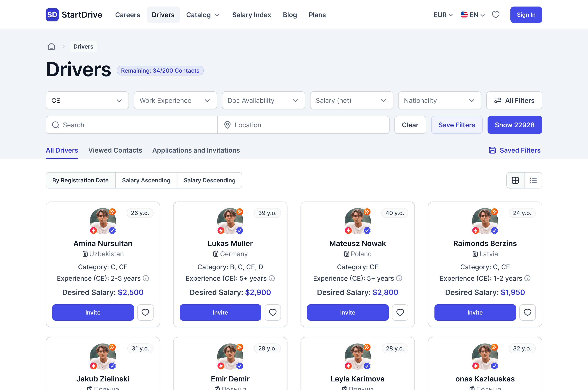588x390 pixels.
Task: Favorite Lukas Muller with heart button
Action: point(273,312)
